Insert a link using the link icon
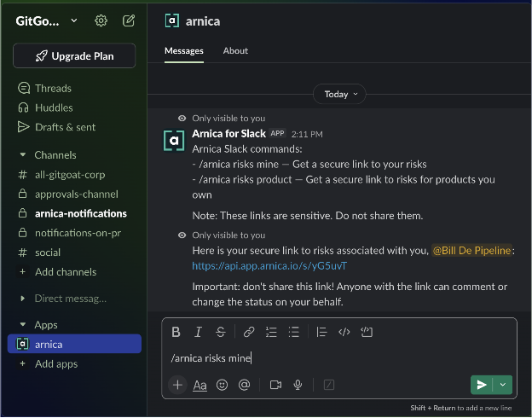532x418 pixels. pos(249,332)
